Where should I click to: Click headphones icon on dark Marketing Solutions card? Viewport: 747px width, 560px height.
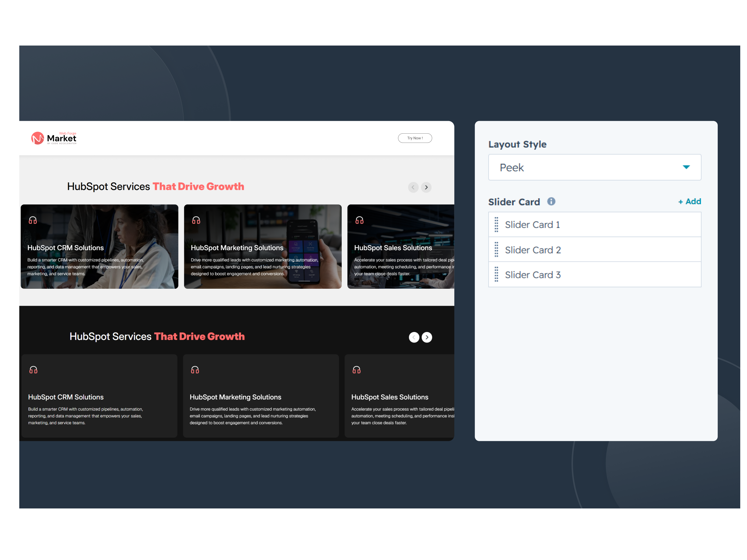[x=195, y=370]
